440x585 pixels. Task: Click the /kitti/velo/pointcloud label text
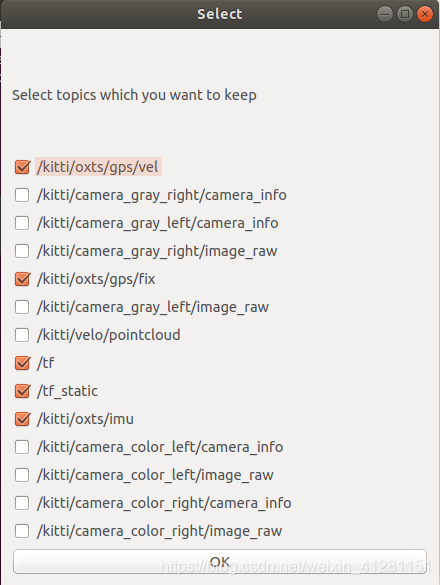point(109,335)
